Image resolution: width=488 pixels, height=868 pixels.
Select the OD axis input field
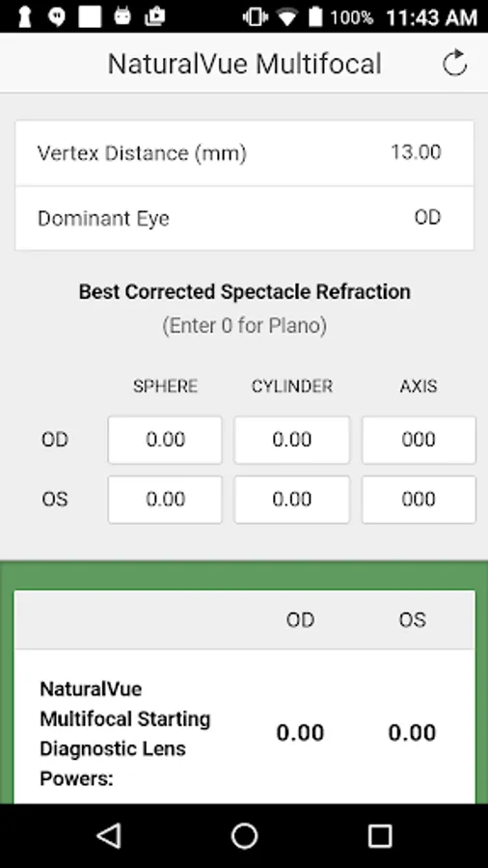pos(419,440)
